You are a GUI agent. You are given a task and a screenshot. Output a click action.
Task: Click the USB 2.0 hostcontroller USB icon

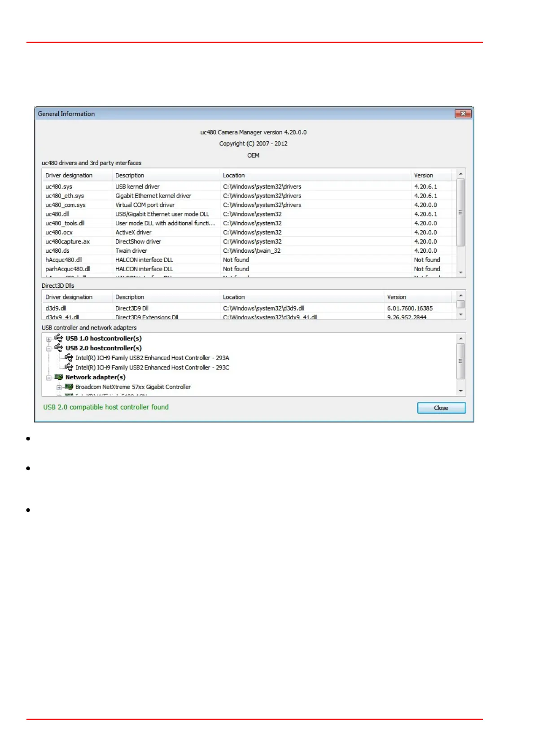click(59, 347)
